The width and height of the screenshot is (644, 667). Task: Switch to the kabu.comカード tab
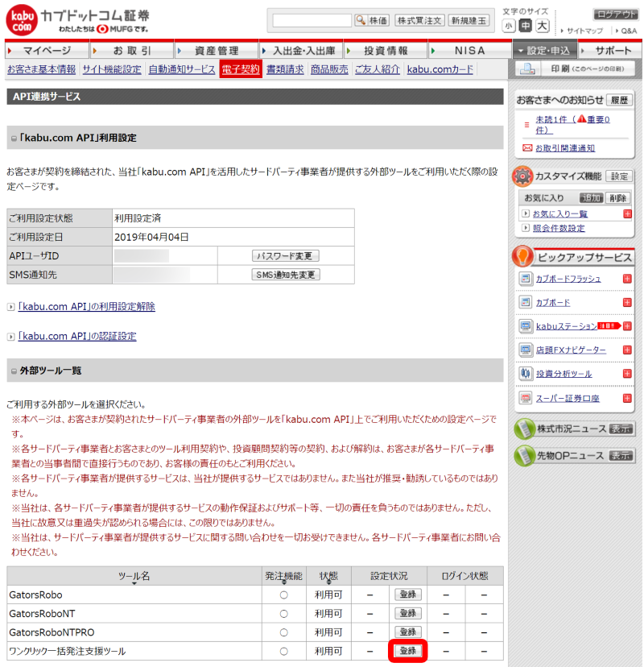click(440, 69)
